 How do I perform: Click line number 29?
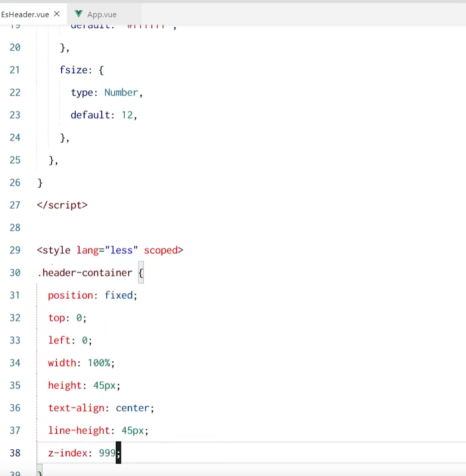15,250
